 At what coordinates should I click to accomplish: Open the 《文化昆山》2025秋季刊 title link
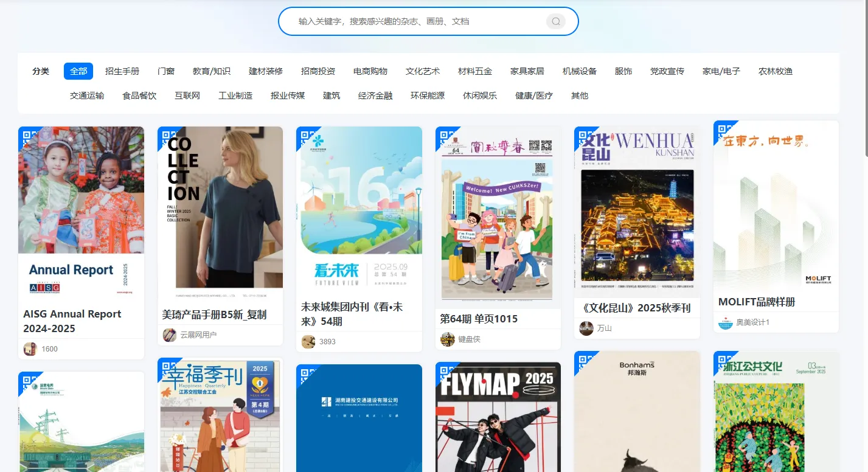point(636,308)
